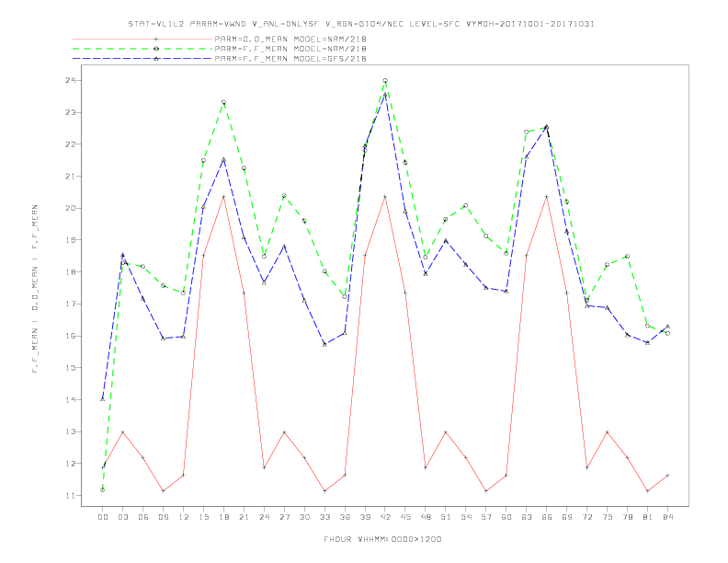The width and height of the screenshot is (728, 563).
Task: Click the vertical y-axis title F.F_MEAN | O.O_MEAN
Action: [35, 289]
